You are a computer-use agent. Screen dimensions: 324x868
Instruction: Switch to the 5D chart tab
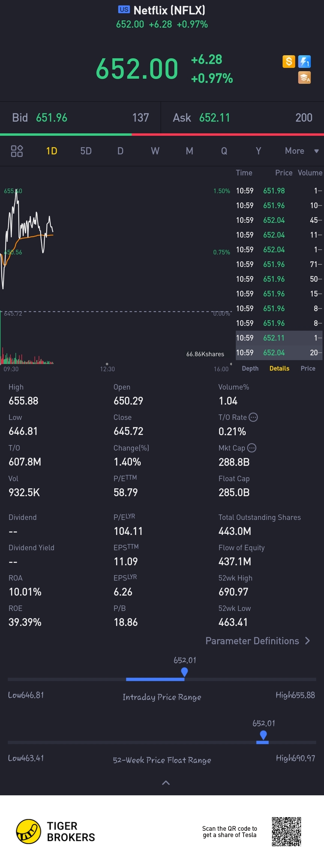click(x=86, y=151)
